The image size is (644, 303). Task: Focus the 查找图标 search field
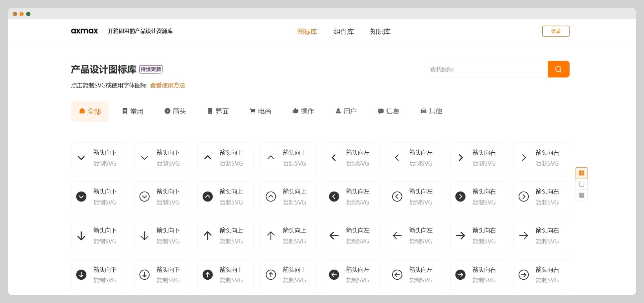click(x=485, y=69)
